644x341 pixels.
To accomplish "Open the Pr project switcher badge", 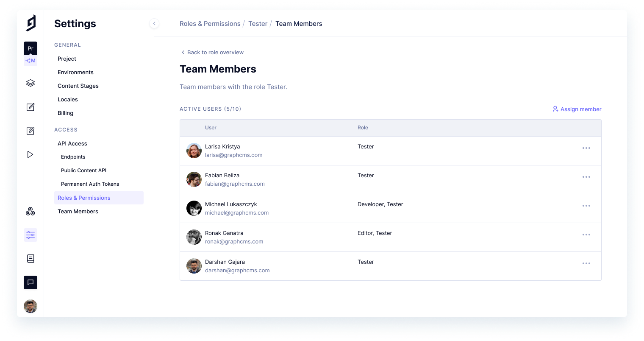I will tap(31, 48).
